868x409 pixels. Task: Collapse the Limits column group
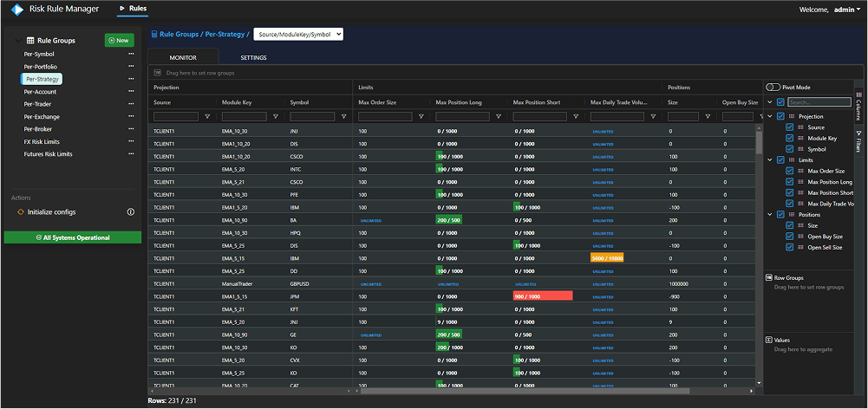coord(769,159)
